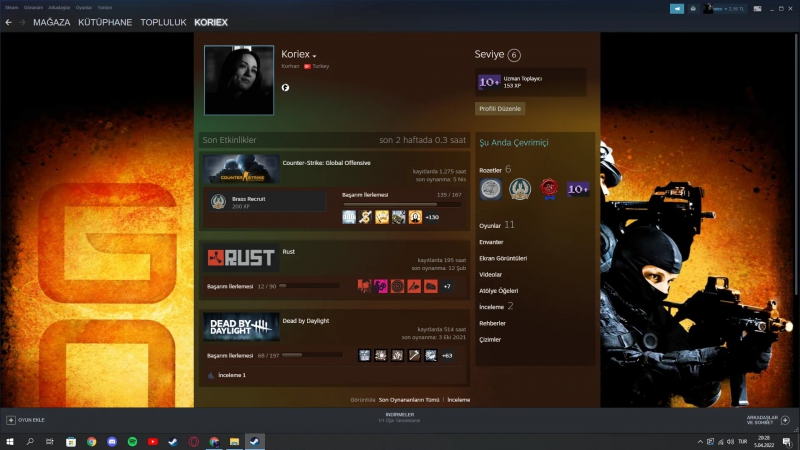Click Son Oynananların Tümü link

tap(409, 400)
